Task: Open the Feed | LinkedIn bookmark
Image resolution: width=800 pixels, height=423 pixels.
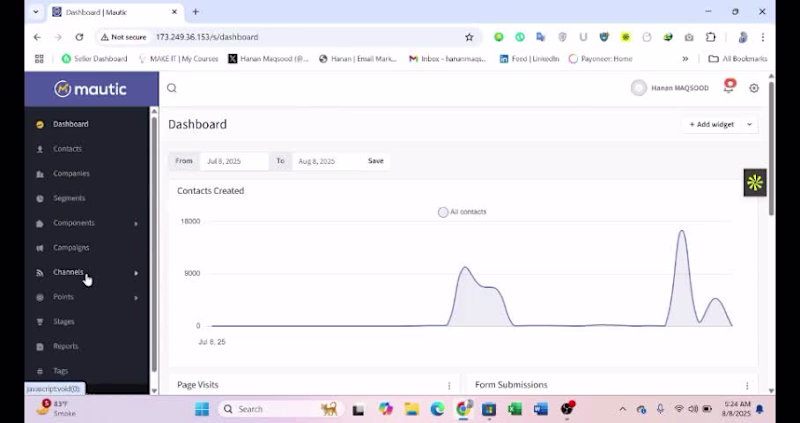Action: click(529, 59)
